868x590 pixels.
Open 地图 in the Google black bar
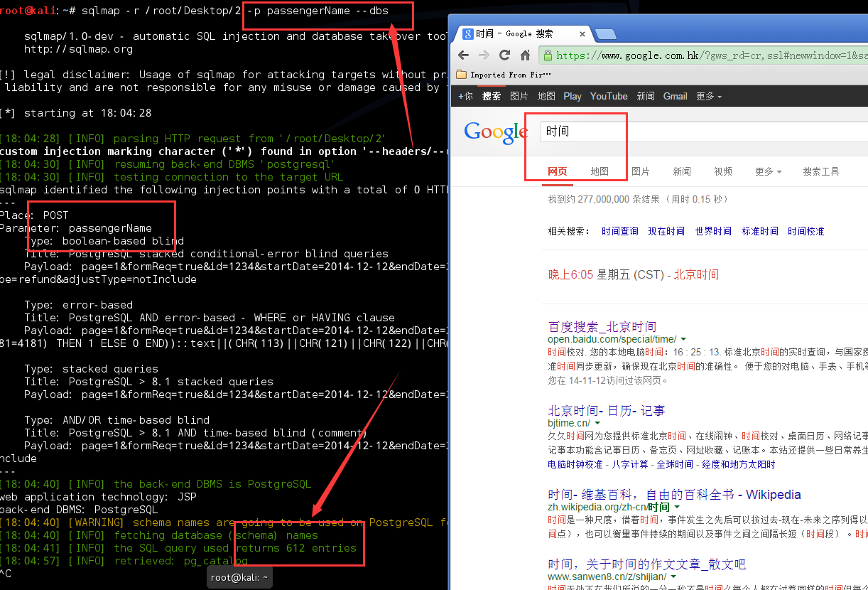(546, 96)
